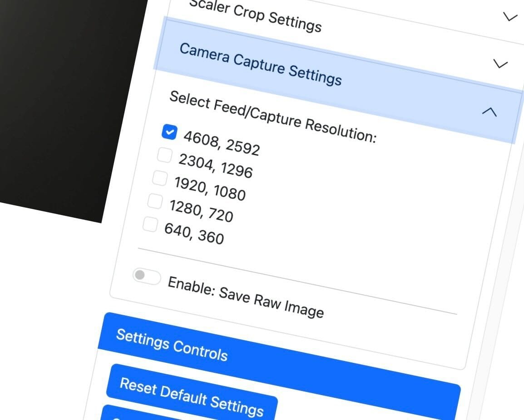Image resolution: width=524 pixels, height=420 pixels.
Task: Click the Camera Capture Settings chevron arrow
Action: pos(500,64)
